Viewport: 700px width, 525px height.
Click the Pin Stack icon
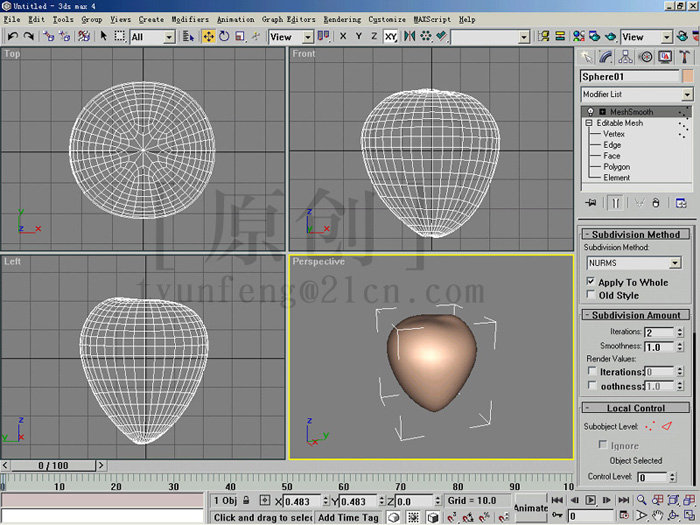591,203
